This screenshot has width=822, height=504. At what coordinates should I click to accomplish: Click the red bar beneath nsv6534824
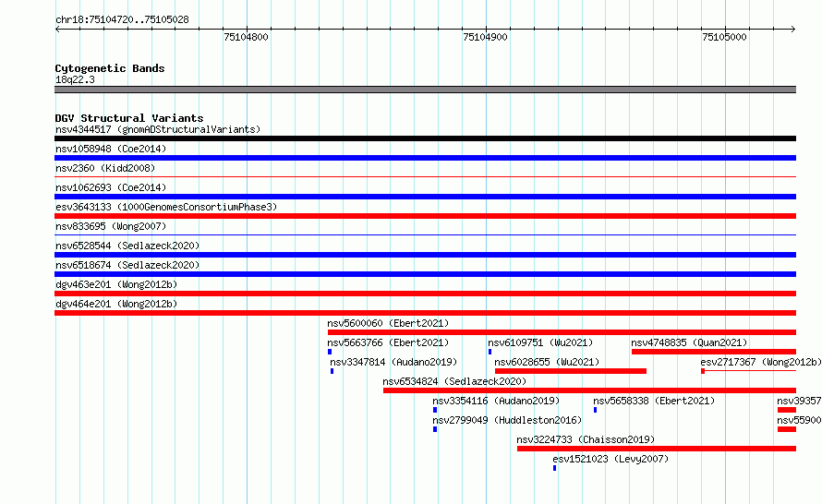(x=590, y=390)
